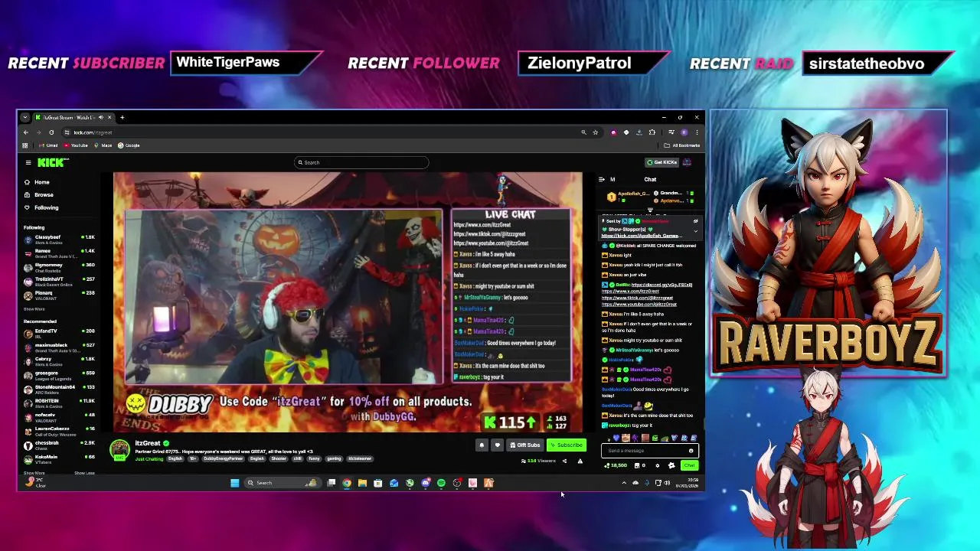Viewport: 980px width, 551px height.
Task: Open StoneMountain64 recommended channel
Action: click(x=60, y=390)
